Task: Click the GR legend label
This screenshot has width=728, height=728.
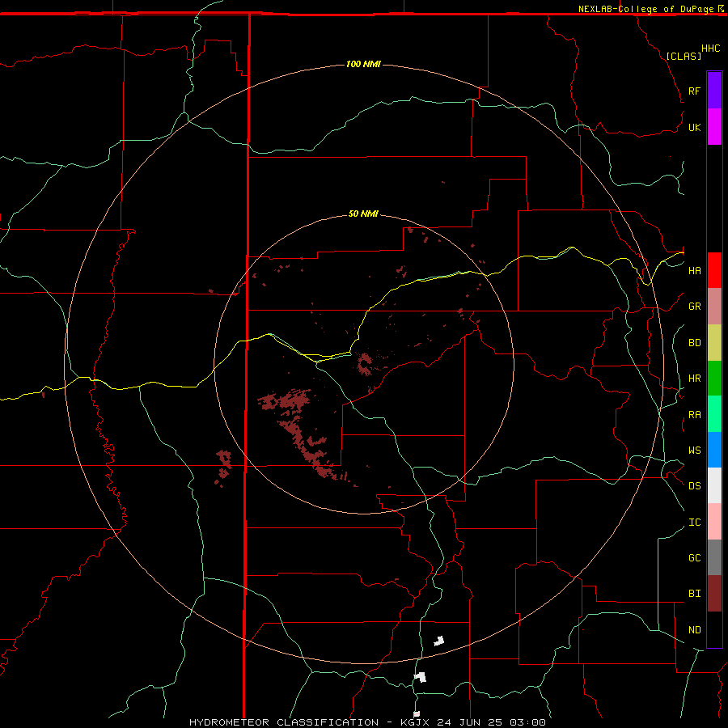Action: (694, 307)
